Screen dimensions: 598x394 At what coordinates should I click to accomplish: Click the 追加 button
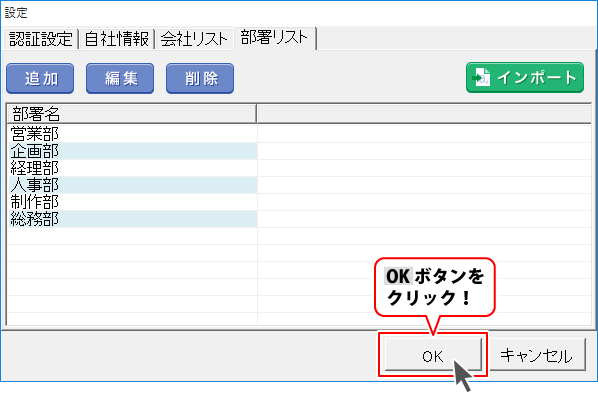click(40, 79)
